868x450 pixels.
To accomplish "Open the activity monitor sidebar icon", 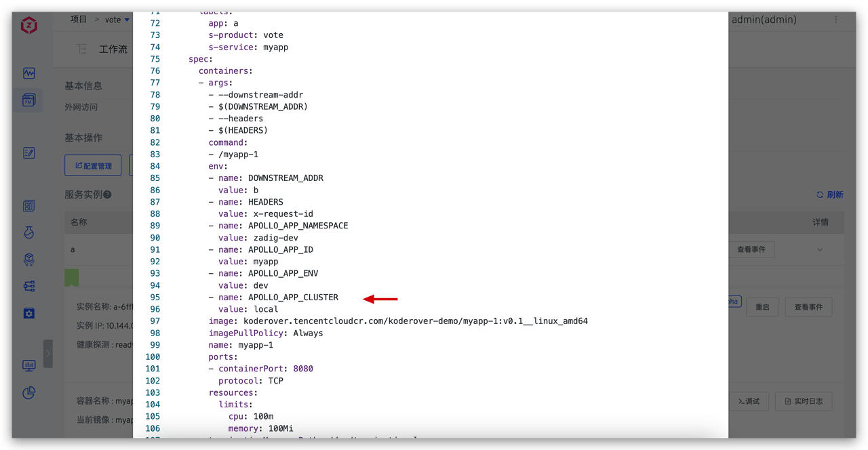I will 28,73.
